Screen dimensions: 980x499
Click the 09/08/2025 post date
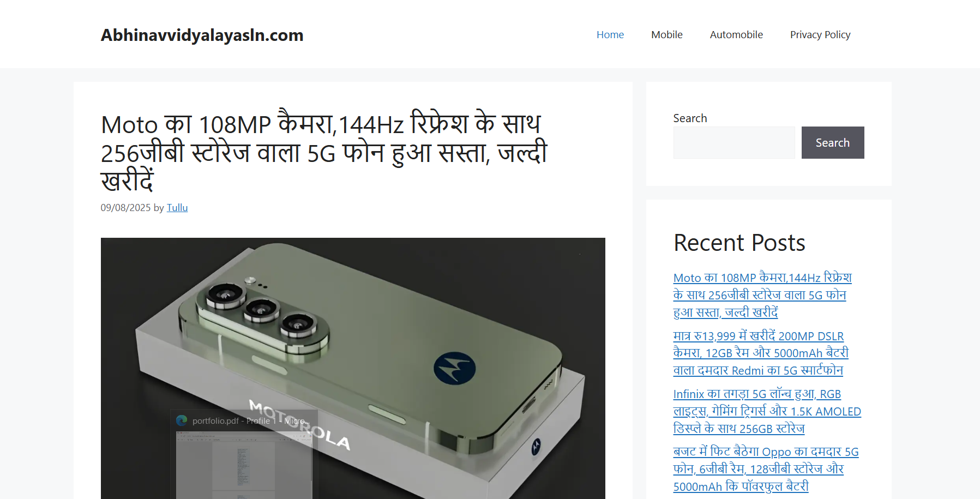pyautogui.click(x=125, y=208)
